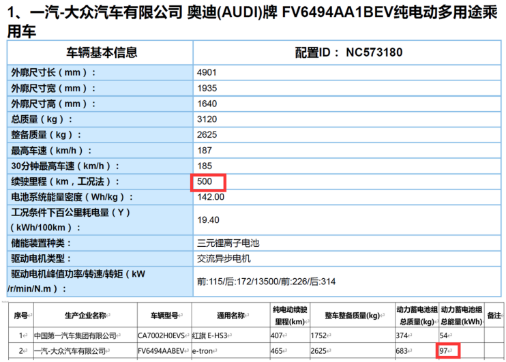Select the 车辆型号 column header
This screenshot has width=506, height=362.
164,315
